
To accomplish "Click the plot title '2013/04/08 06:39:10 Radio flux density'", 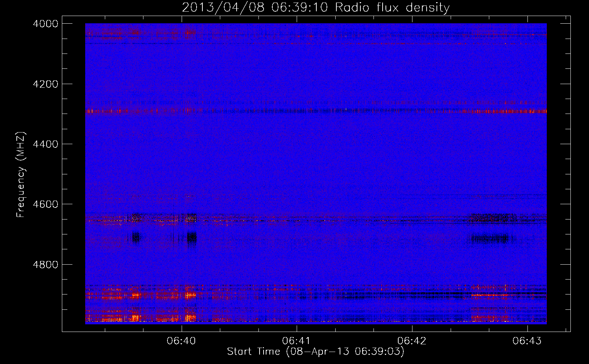I will [316, 7].
